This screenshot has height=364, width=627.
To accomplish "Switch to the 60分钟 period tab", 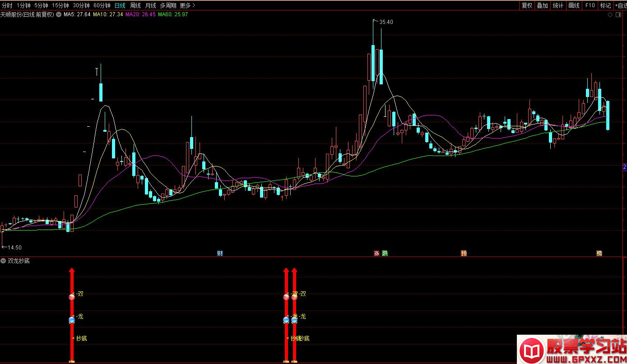I will coord(102,5).
